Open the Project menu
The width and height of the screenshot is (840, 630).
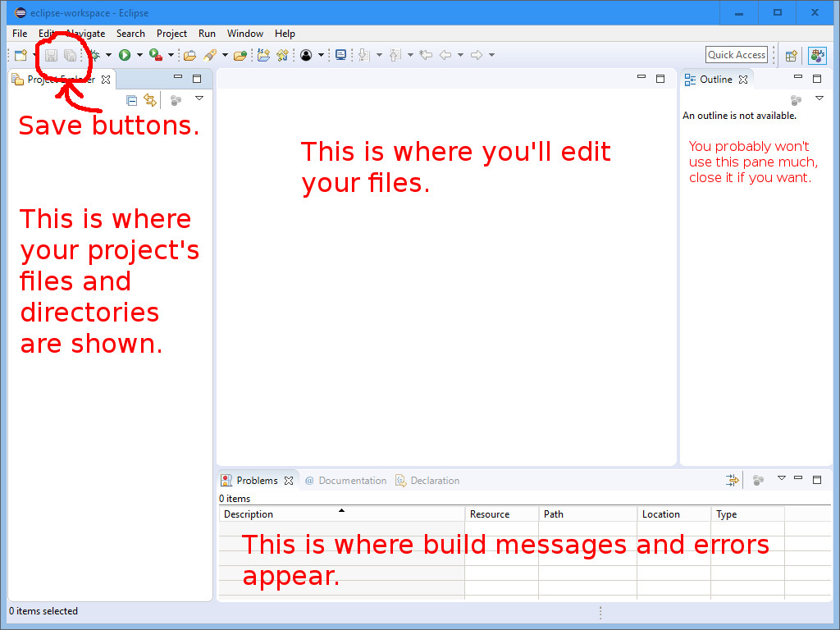171,34
